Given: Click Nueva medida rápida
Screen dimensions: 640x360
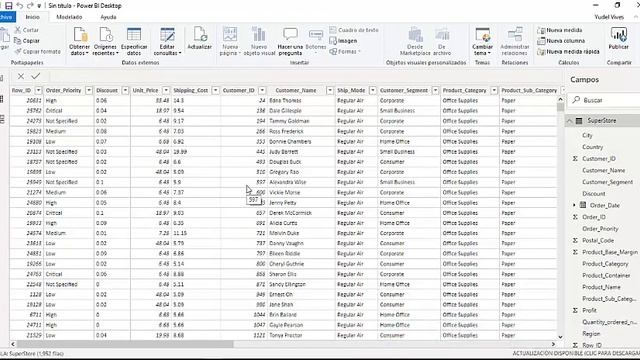Looking at the screenshot, I should [568, 51].
